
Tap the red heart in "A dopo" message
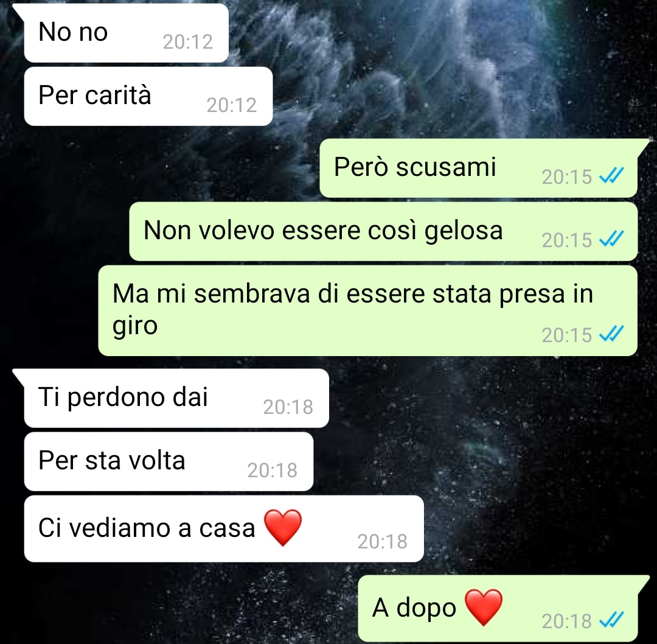tap(484, 607)
